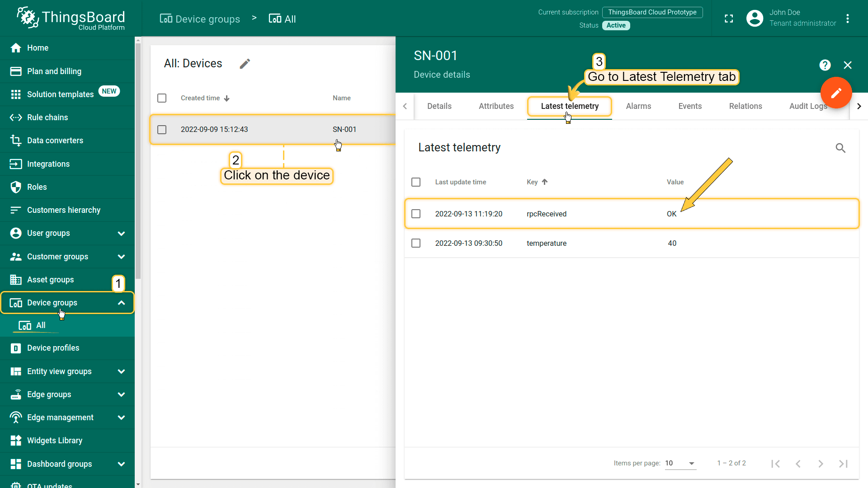Click the telemetry search magnifier icon
Image resolution: width=868 pixels, height=488 pixels.
(840, 148)
